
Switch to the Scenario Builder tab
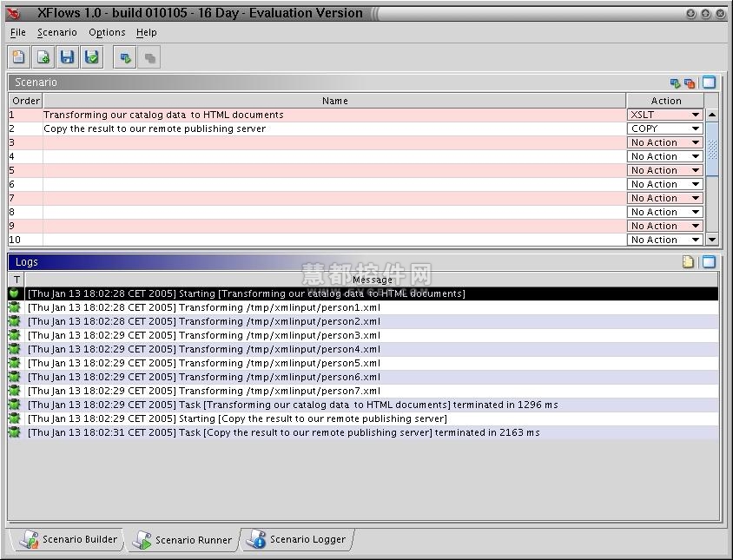coord(69,539)
